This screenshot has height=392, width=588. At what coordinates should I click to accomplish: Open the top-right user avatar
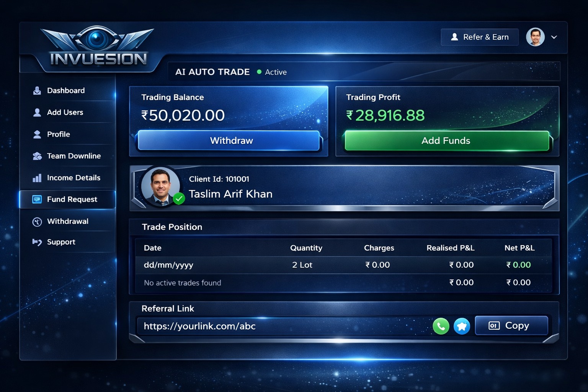(x=535, y=37)
